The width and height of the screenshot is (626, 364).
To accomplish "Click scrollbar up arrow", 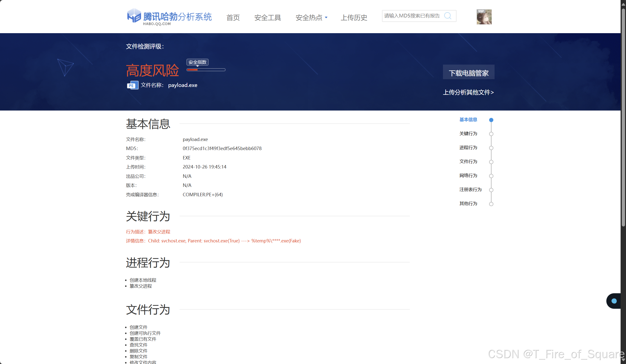I will (623, 4).
